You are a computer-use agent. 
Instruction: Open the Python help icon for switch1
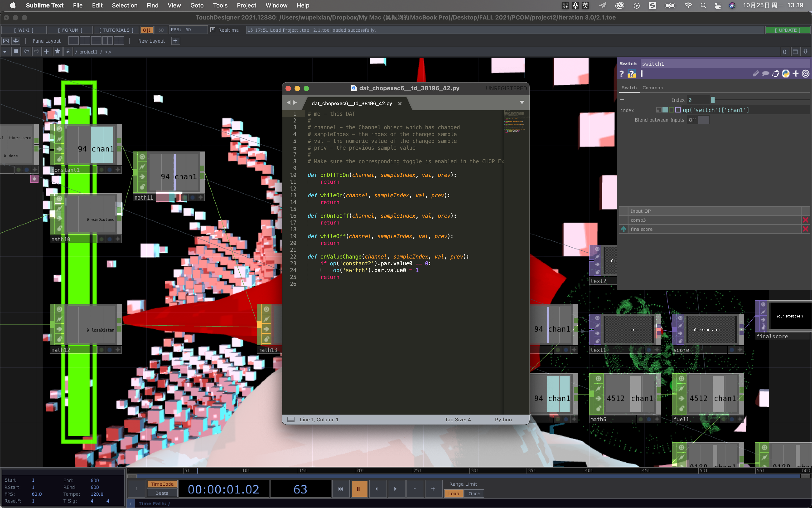pyautogui.click(x=631, y=73)
